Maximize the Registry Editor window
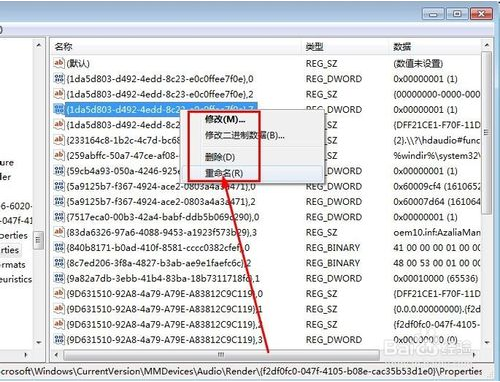This screenshot has height=382, width=500. 457,14
